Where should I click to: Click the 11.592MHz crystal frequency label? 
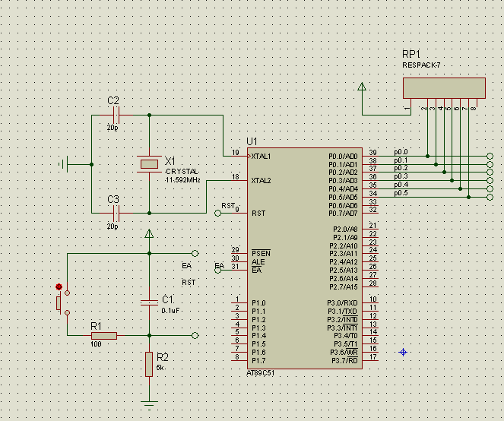pos(182,180)
